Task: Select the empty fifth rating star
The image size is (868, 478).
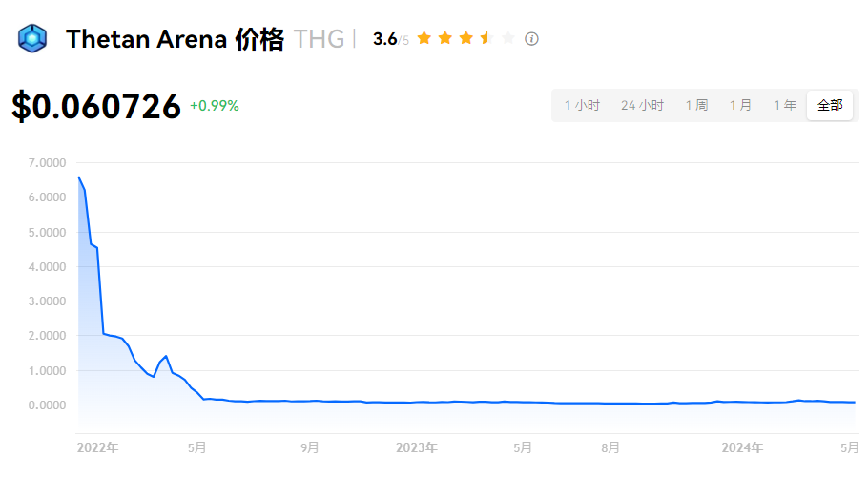Action: click(508, 38)
